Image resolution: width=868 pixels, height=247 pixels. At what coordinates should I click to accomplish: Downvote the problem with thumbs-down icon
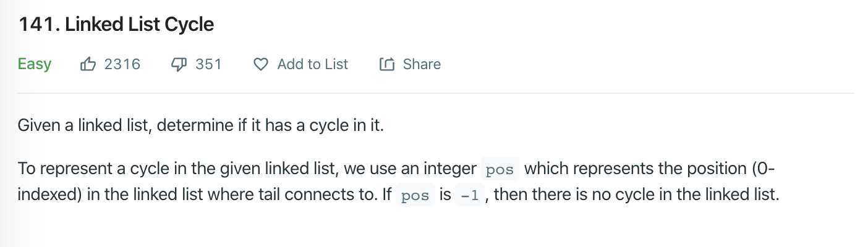(x=179, y=64)
